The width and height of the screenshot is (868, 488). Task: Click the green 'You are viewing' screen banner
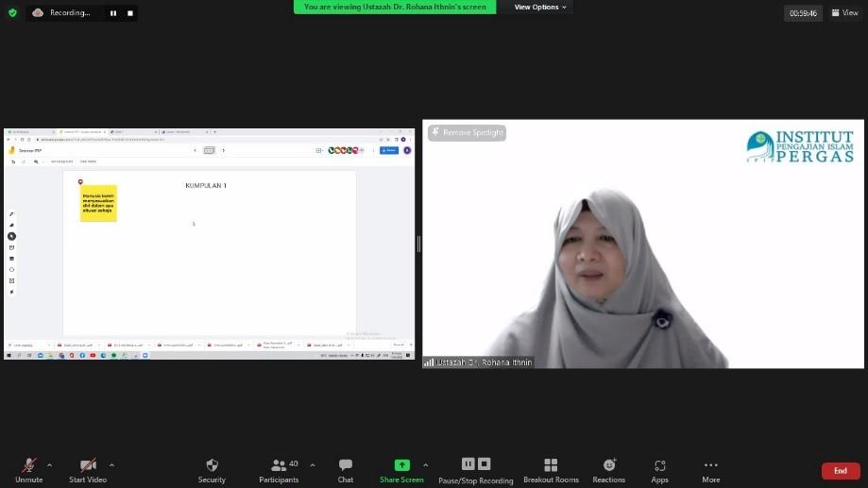coord(395,7)
